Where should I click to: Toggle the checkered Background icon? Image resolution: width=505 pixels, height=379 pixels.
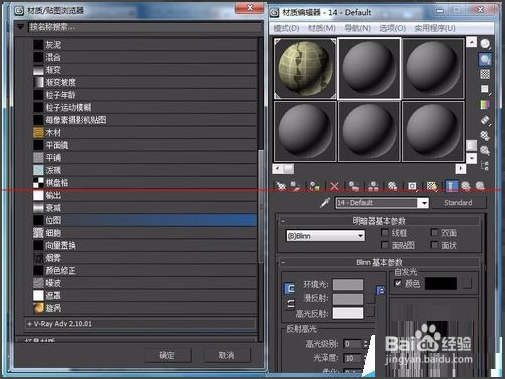click(485, 74)
